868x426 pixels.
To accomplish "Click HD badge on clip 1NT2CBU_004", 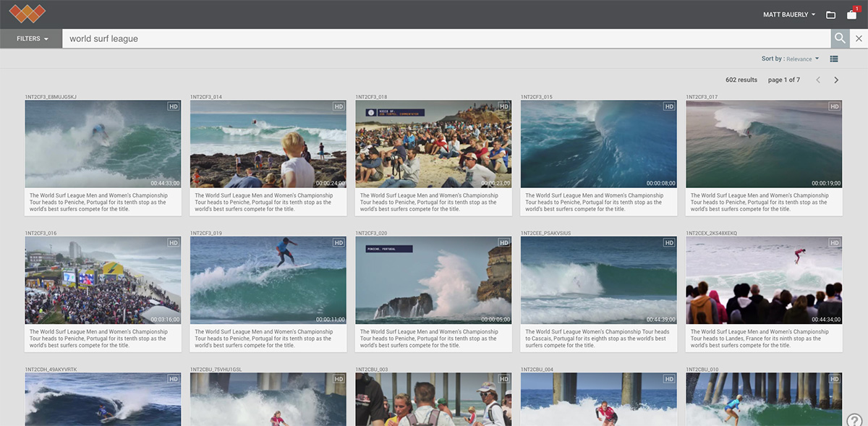I will point(668,379).
